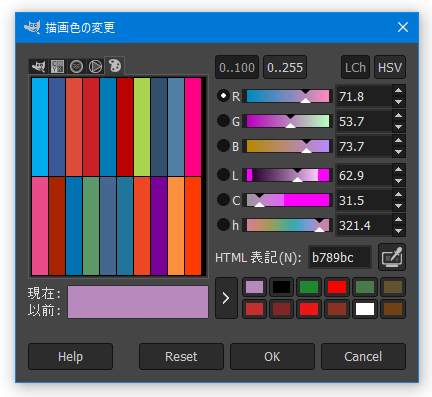Click the HTML notation field b789bc
Screen dimensions: 432x397
(340, 257)
